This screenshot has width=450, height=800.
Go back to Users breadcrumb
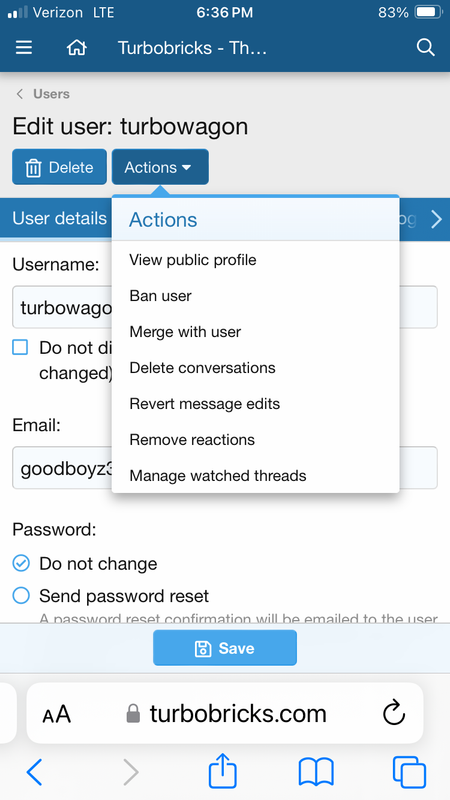pyautogui.click(x=51, y=94)
